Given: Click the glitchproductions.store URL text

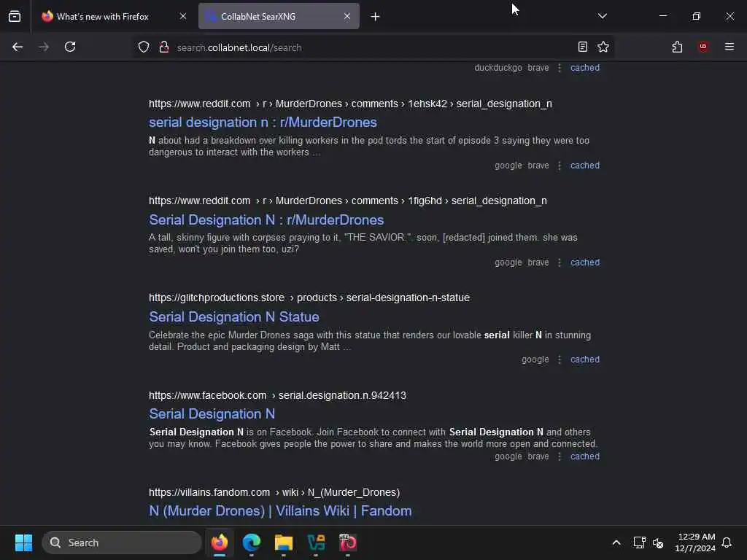Looking at the screenshot, I should pyautogui.click(x=216, y=297).
